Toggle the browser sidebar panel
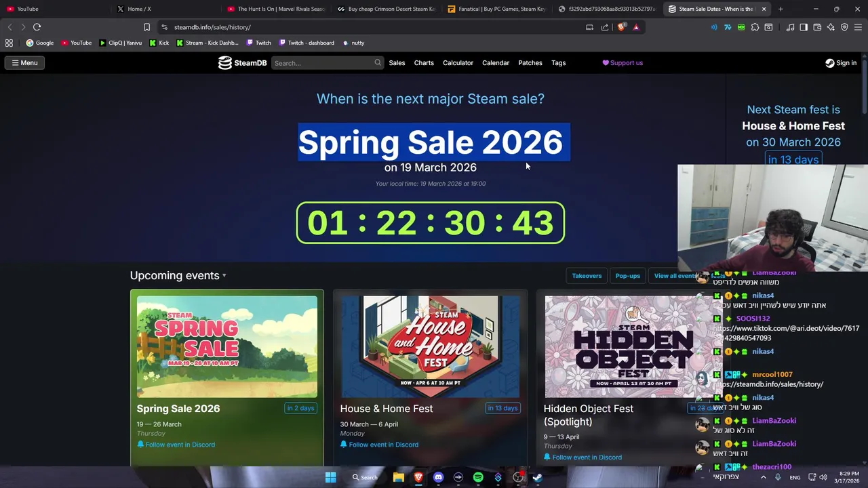The height and width of the screenshot is (488, 868). pyautogui.click(x=804, y=27)
